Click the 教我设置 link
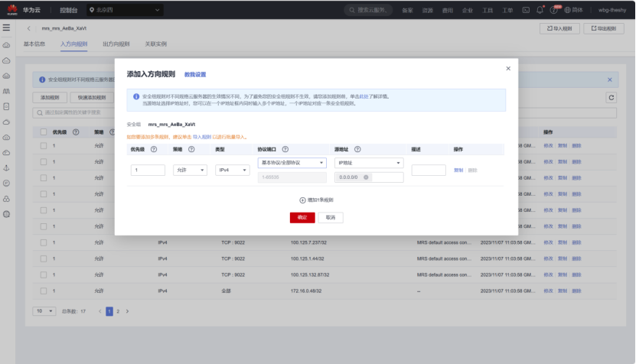 [x=195, y=75]
